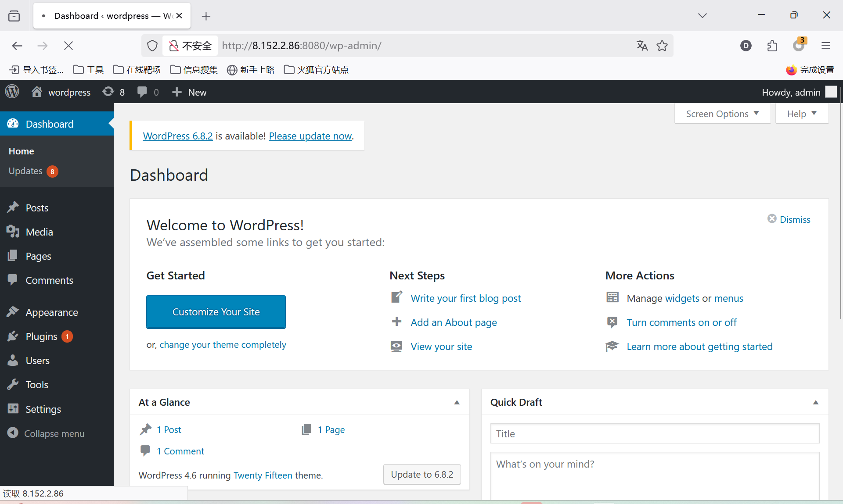Collapse the Quick Draft panel

tap(816, 402)
